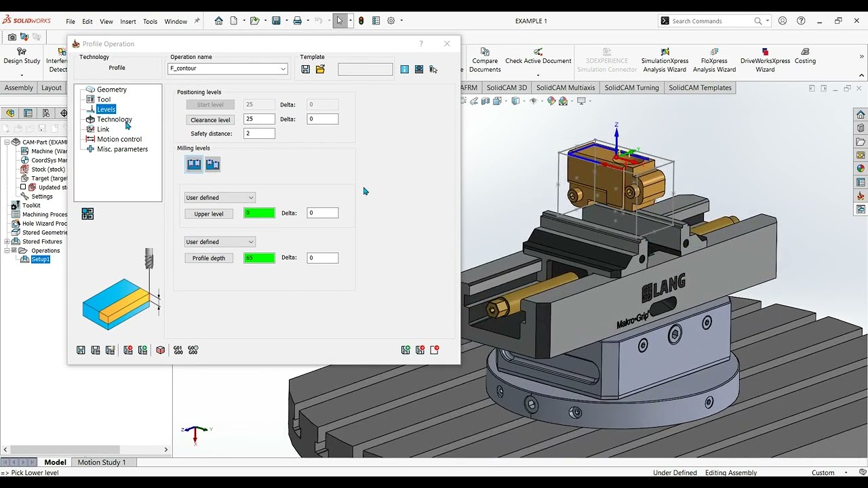Open User defined dropdown above Profile depth
This screenshot has height=488, width=868.
[x=220, y=242]
